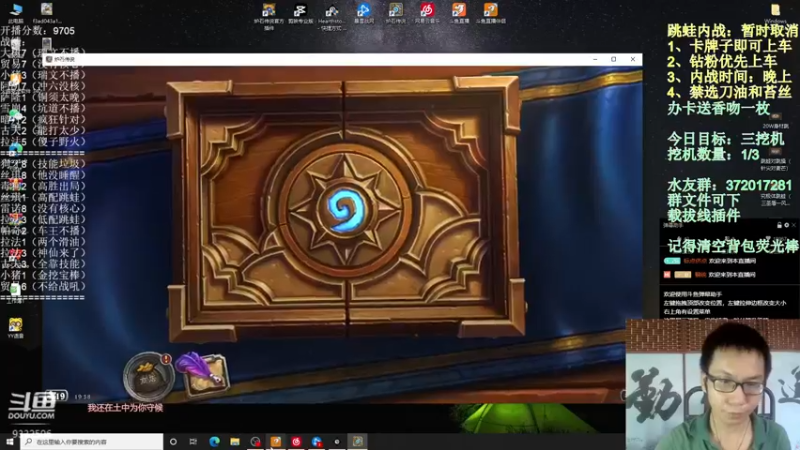This screenshot has width=800, height=450.
Task: Select the Hearthstone 快捷方式 desktop shortcut
Action: pos(332,16)
